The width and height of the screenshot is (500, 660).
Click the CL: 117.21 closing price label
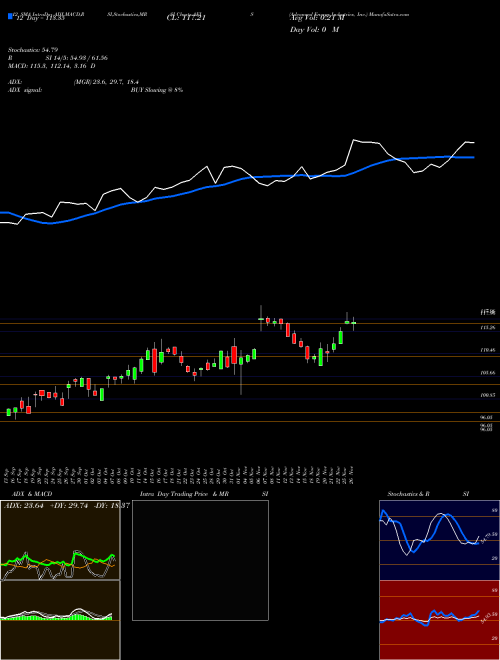click(186, 18)
